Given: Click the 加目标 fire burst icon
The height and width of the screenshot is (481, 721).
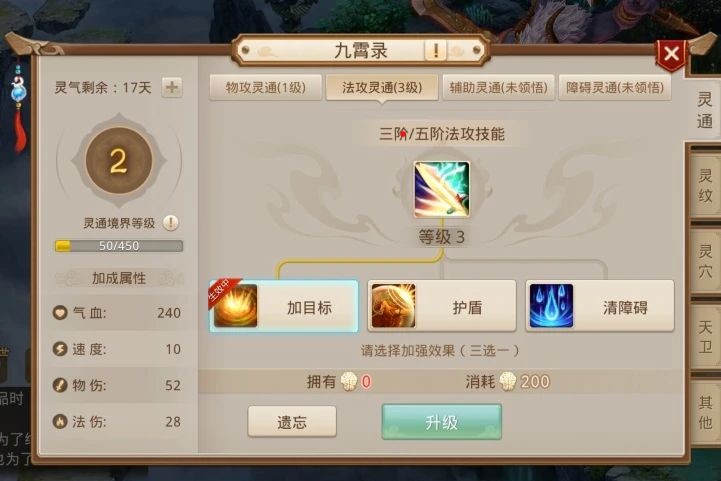Looking at the screenshot, I should tap(235, 306).
